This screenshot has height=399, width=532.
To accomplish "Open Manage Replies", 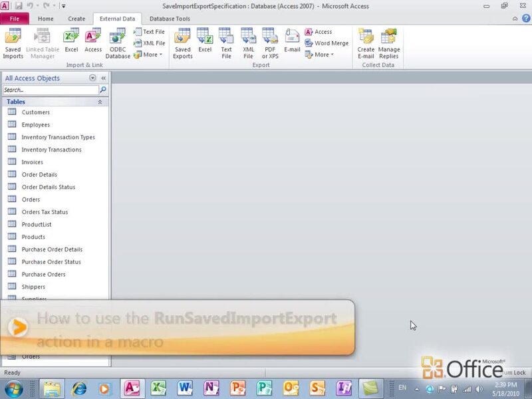I will pyautogui.click(x=389, y=43).
